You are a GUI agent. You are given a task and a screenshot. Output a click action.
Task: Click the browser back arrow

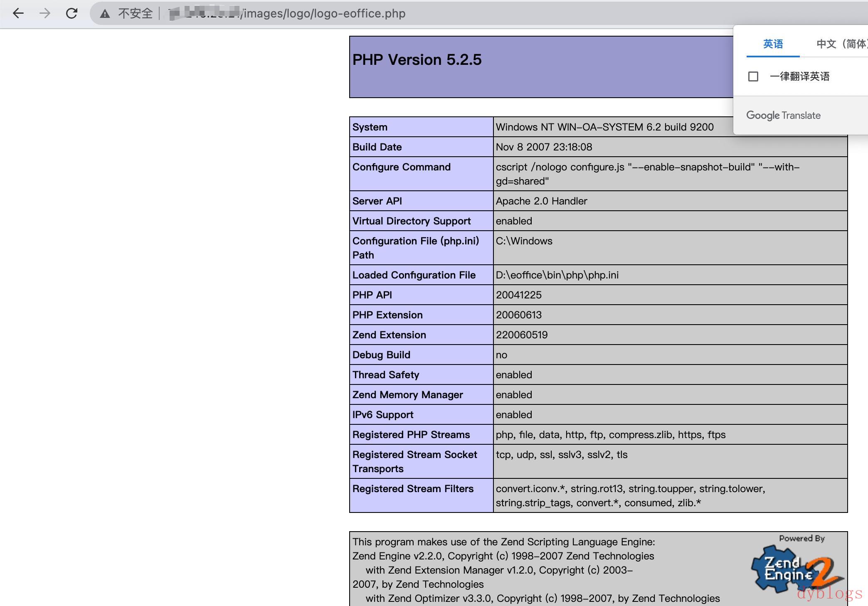pos(18,13)
